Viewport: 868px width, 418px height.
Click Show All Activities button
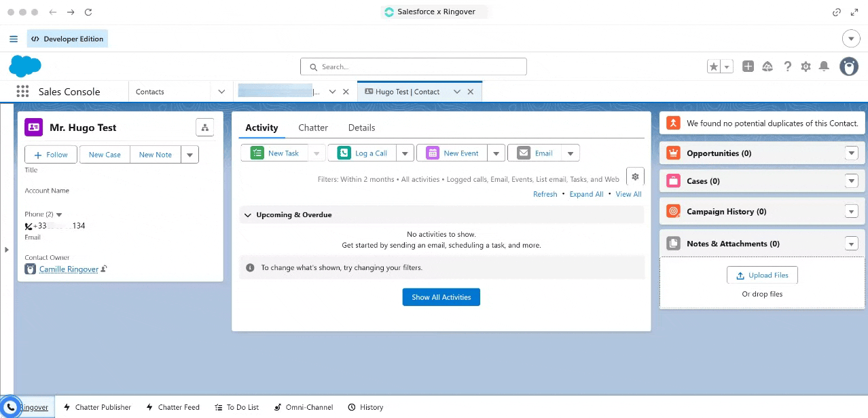441,297
